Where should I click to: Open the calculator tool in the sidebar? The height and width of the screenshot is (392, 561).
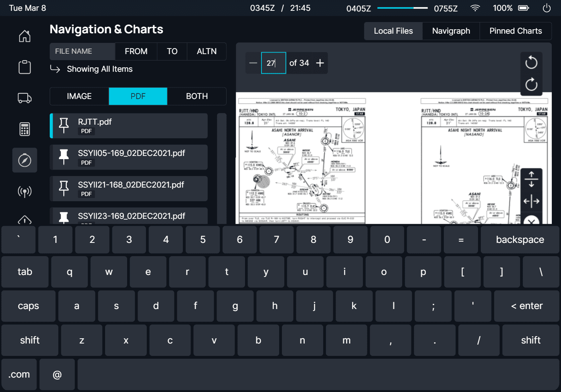[24, 129]
